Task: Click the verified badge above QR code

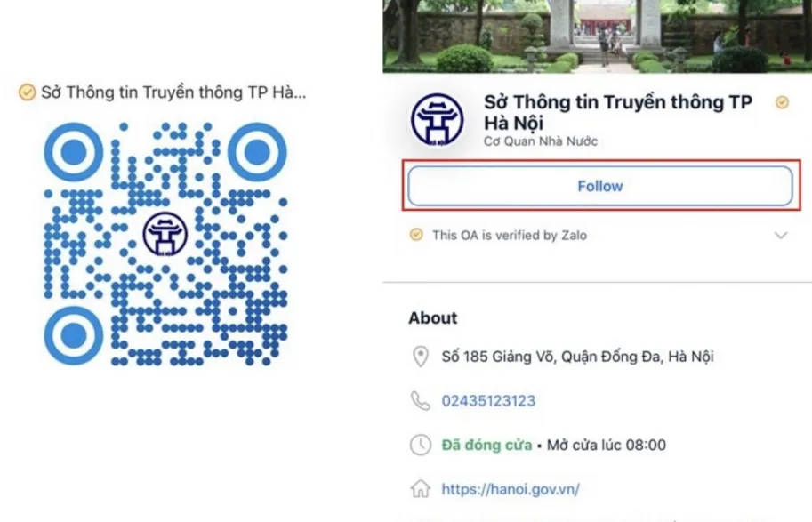Action: coord(27,92)
